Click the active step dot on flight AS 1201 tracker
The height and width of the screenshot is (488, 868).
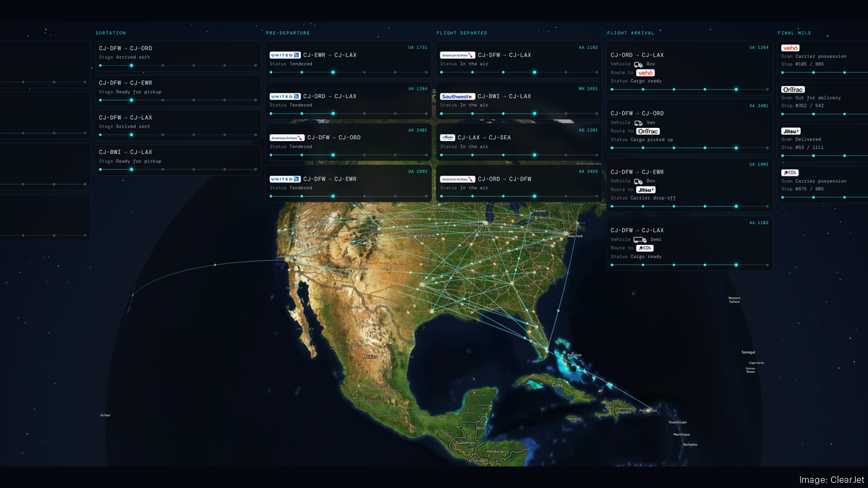pos(535,155)
